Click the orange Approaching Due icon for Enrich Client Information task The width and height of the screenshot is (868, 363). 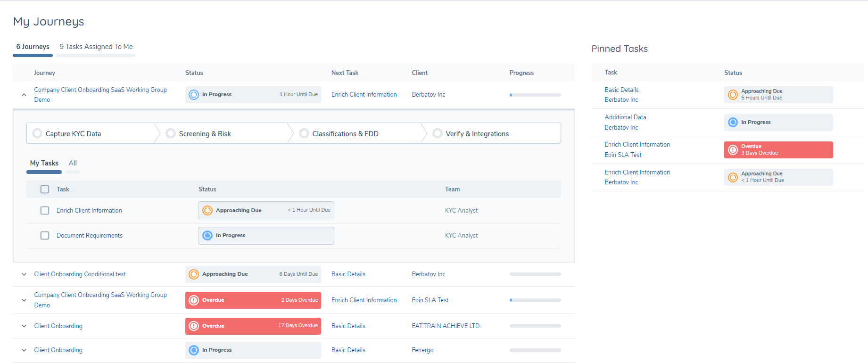(x=207, y=210)
